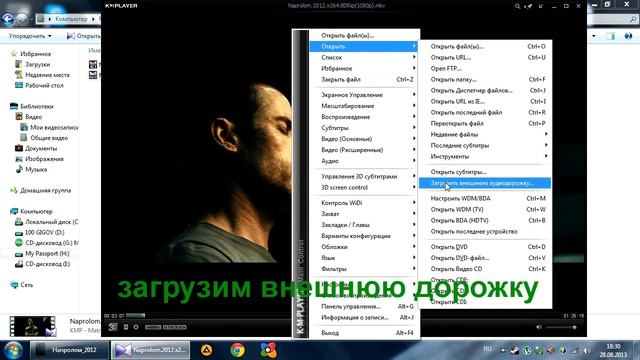Screen dimensions: 640x360
Task: Select 'Домашняя группа' in Explorer sidebar
Action: [x=40, y=190]
